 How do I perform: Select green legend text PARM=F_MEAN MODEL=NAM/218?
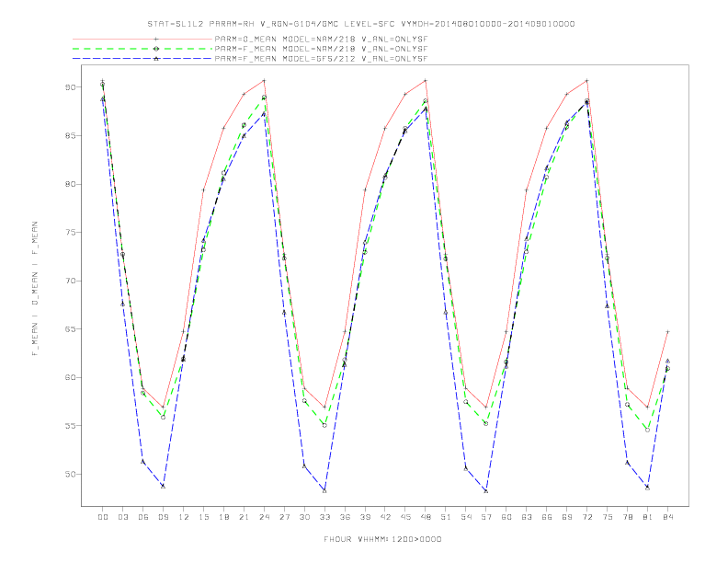point(285,49)
